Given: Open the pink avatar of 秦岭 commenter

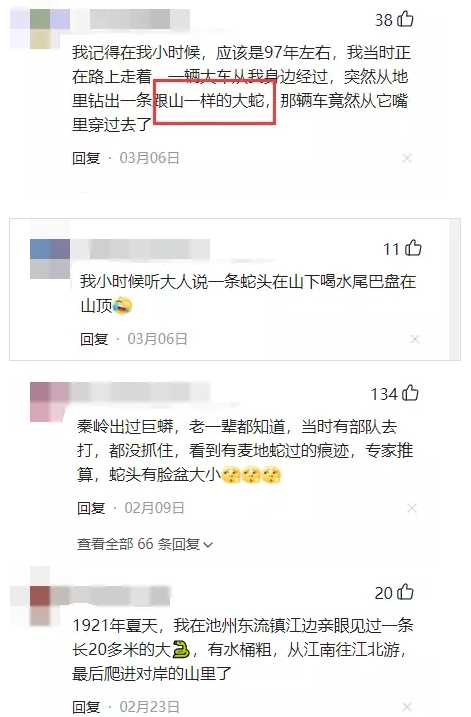Looking at the screenshot, I should pyautogui.click(x=50, y=402).
